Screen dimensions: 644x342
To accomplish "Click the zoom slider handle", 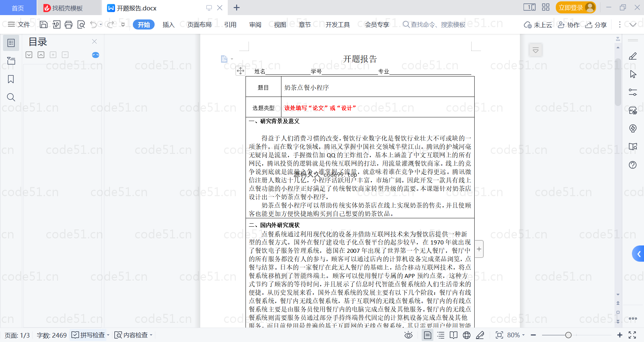I will [x=568, y=335].
